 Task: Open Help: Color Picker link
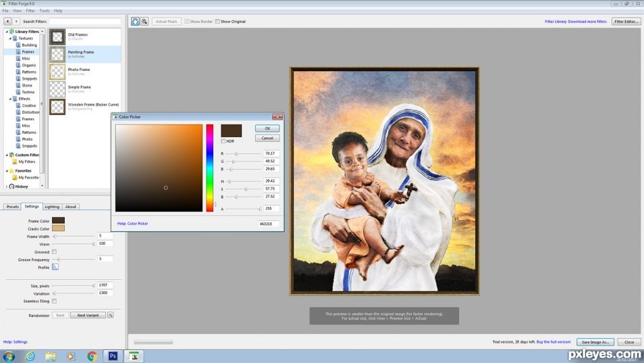(x=133, y=224)
